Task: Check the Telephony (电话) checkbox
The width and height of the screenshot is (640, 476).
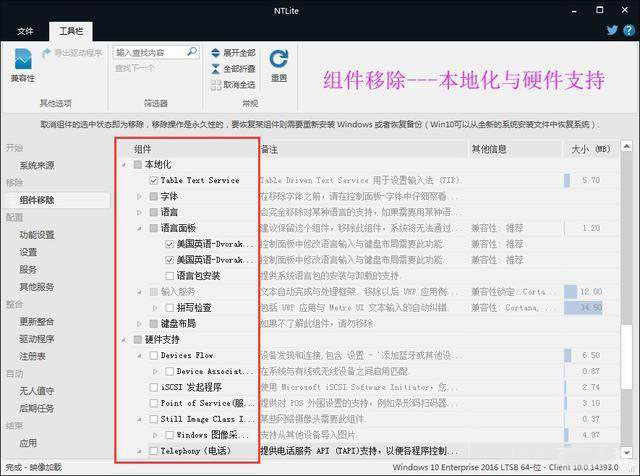Action: point(153,451)
